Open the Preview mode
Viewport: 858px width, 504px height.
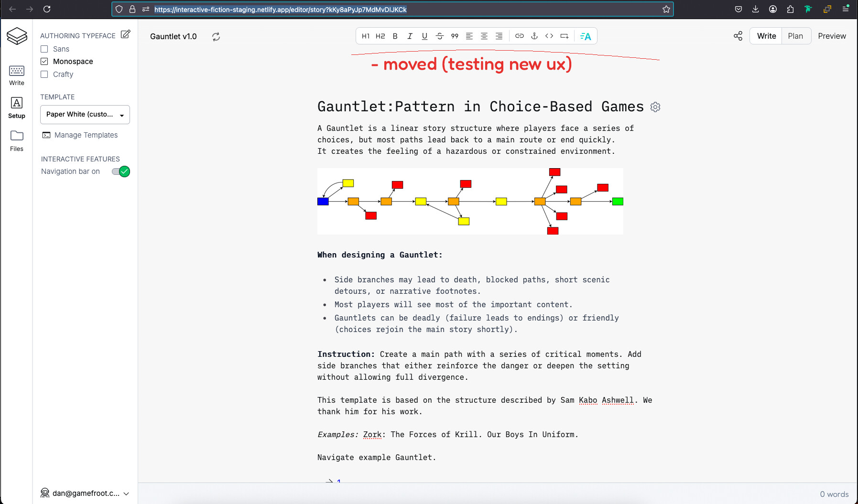coord(832,36)
